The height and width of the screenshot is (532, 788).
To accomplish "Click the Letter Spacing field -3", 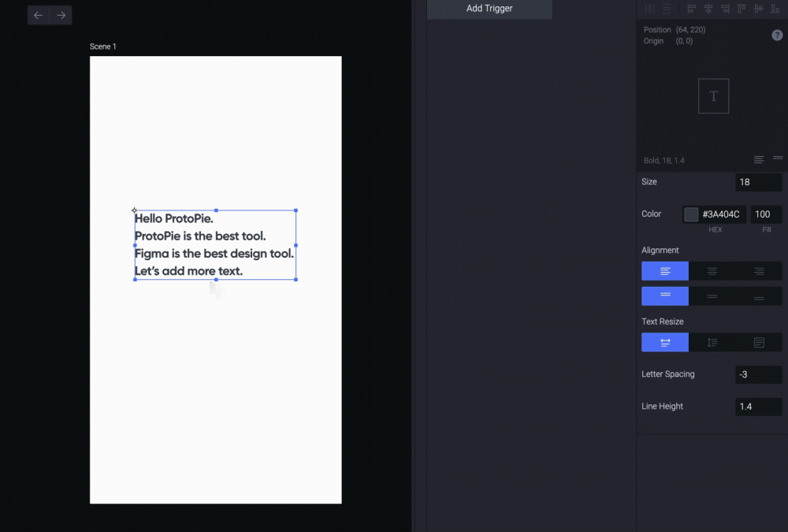I will (758, 374).
